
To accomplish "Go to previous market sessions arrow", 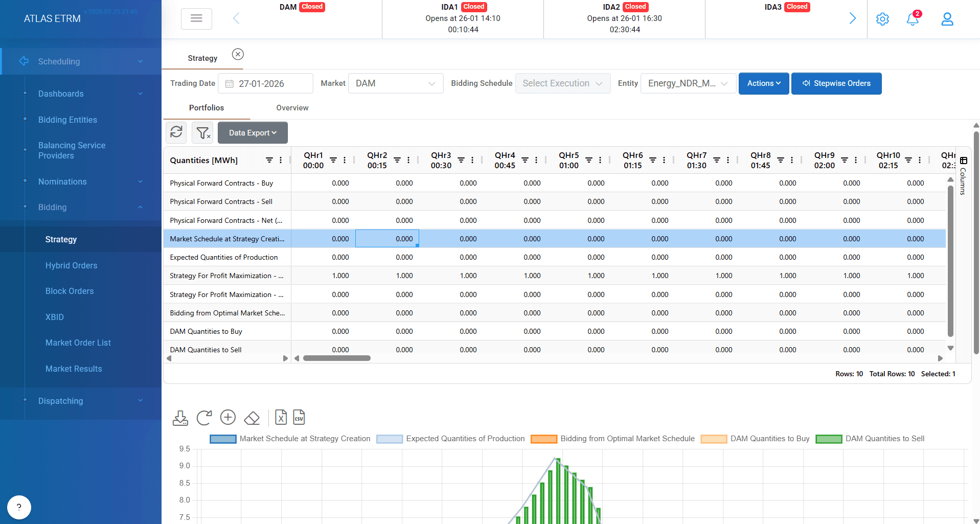I will pyautogui.click(x=236, y=18).
